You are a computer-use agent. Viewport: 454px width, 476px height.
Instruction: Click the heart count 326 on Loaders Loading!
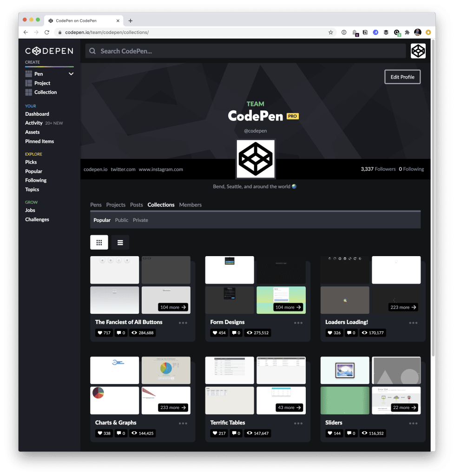point(334,333)
